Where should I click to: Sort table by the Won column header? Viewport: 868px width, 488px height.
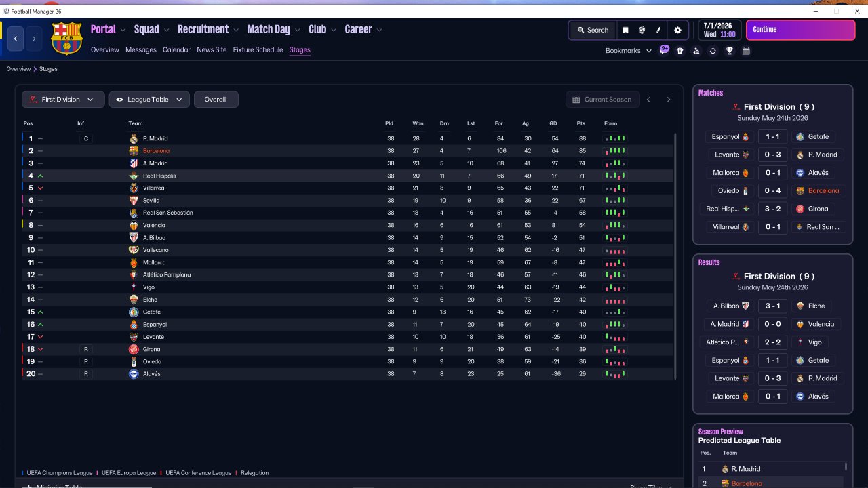pos(418,123)
